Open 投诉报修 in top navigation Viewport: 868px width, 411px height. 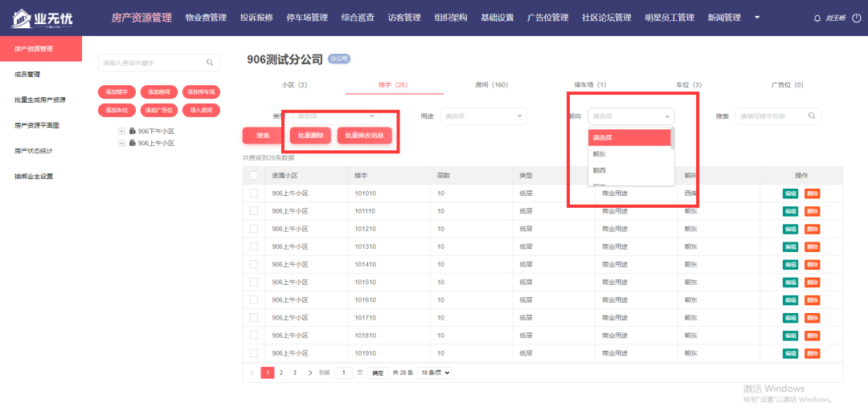pos(257,18)
